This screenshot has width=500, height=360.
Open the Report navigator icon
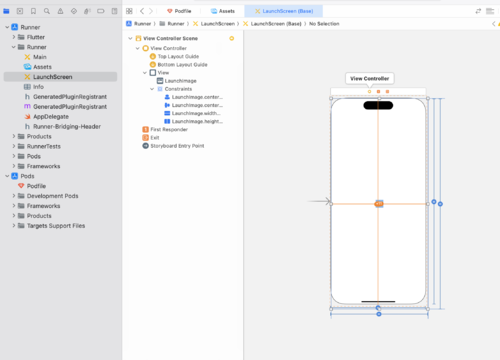tap(114, 11)
